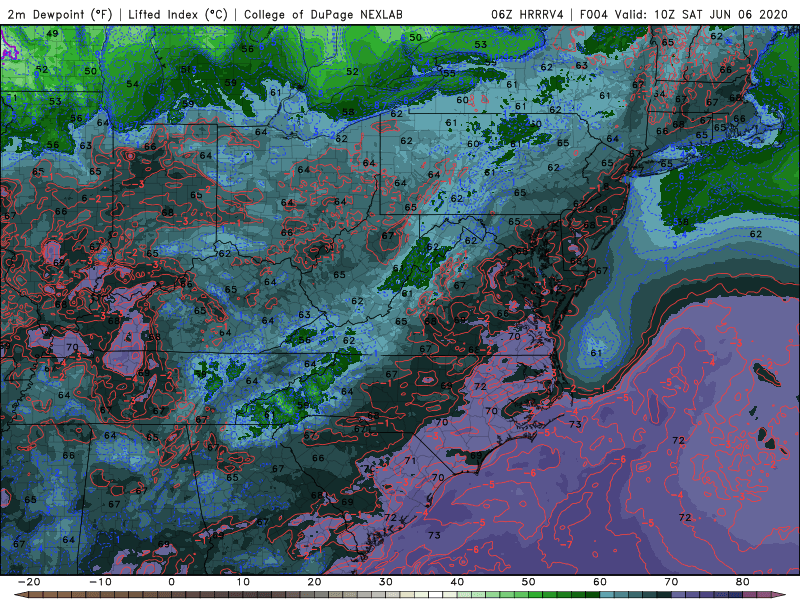800x600 pixels.
Task: Click the "Lifted Index (°C)" title label
Action: click(178, 15)
